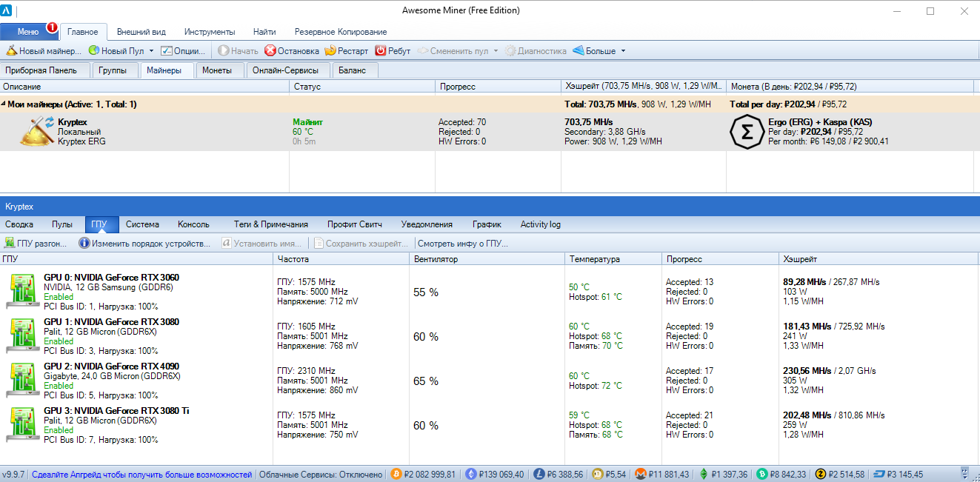Switch to the Группы tab
This screenshot has height=482, width=980.
pyautogui.click(x=116, y=70)
